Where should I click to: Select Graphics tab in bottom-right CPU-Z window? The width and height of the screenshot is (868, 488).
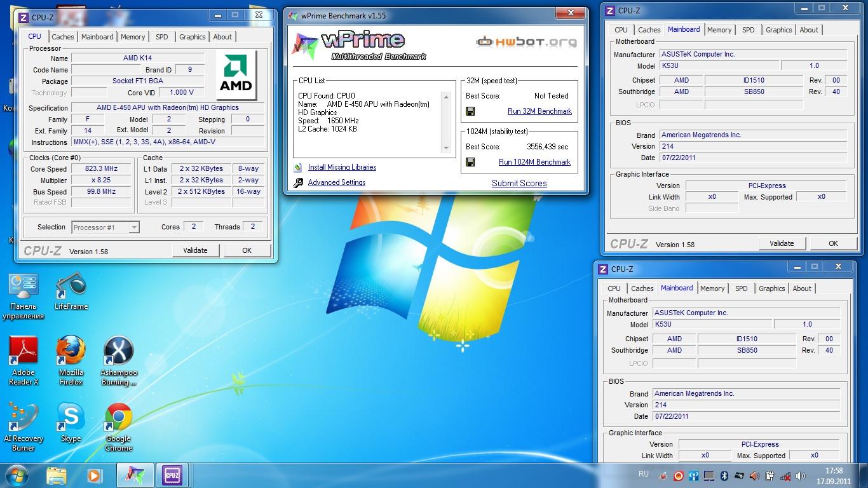pos(772,288)
